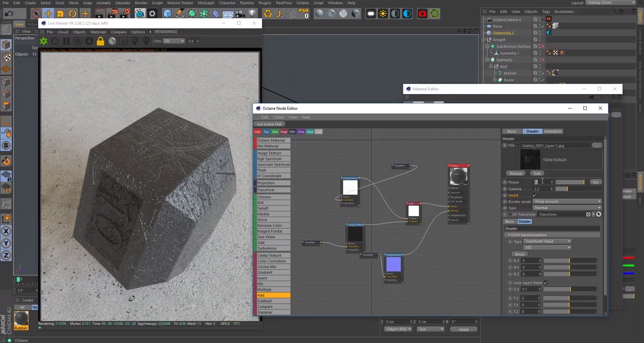Expand the Boole object in the hierarchy

[495, 80]
